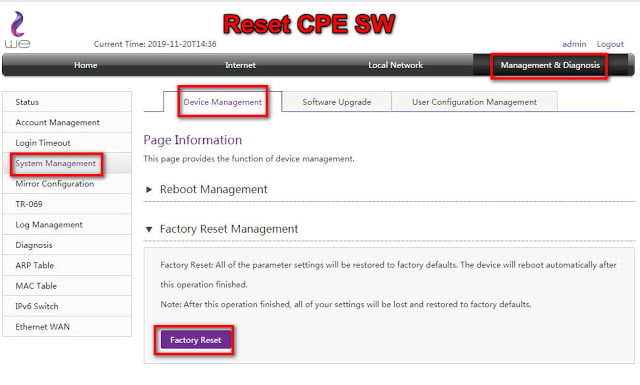The height and width of the screenshot is (385, 640).
Task: Open Login Timeout in the sidebar
Action: (67, 143)
